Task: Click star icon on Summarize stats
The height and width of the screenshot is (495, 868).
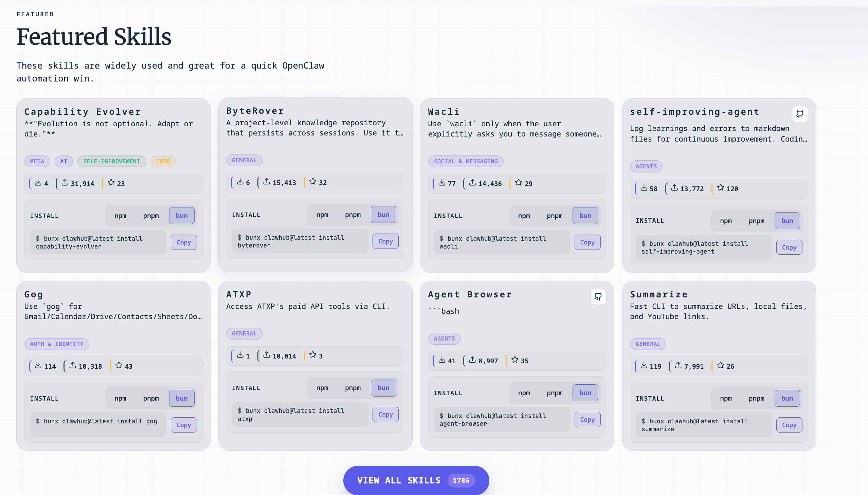Action: 720,365
